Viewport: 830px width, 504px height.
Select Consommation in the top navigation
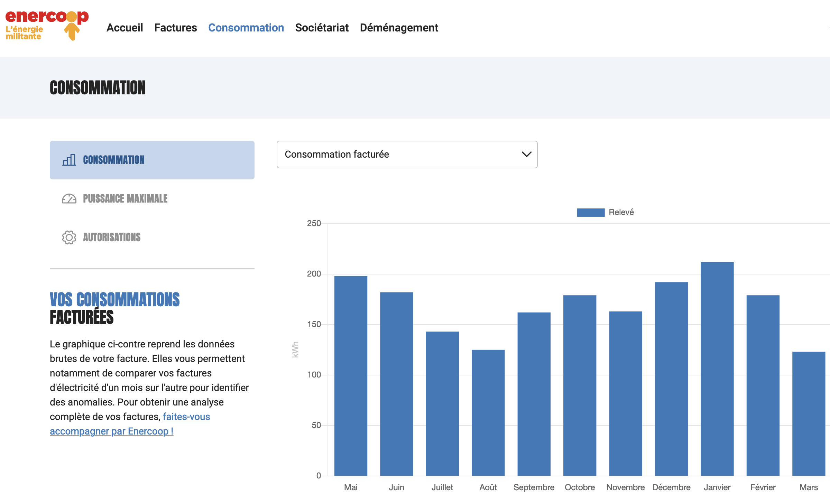click(246, 28)
